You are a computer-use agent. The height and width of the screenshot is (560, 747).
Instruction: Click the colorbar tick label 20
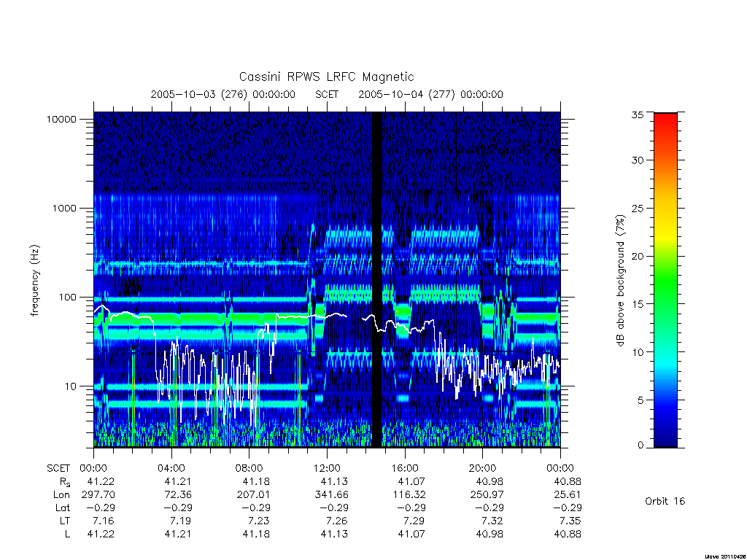pos(638,256)
